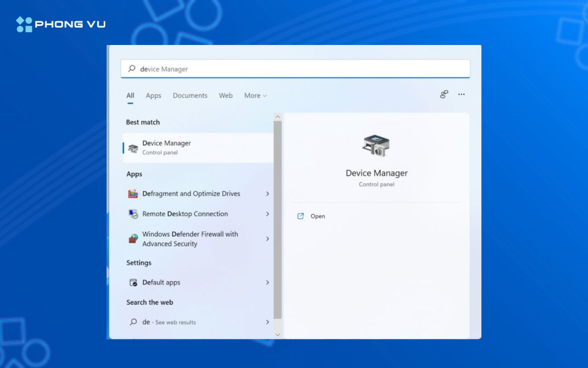Switch to the Apps tab
The width and height of the screenshot is (588, 368).
[x=153, y=95]
